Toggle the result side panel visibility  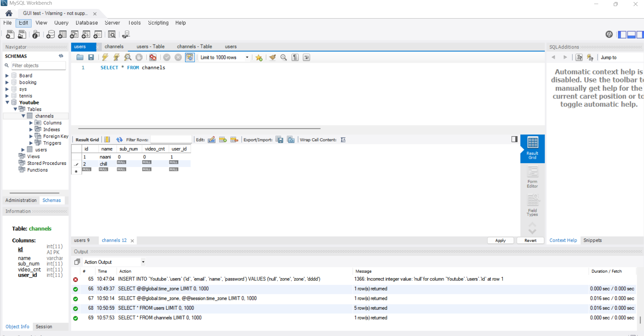[x=514, y=139]
